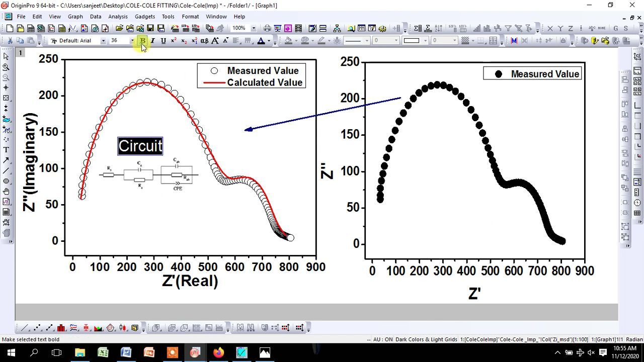Click the Box chart plot icon
The height and width of the screenshot is (362, 644).
[86, 328]
